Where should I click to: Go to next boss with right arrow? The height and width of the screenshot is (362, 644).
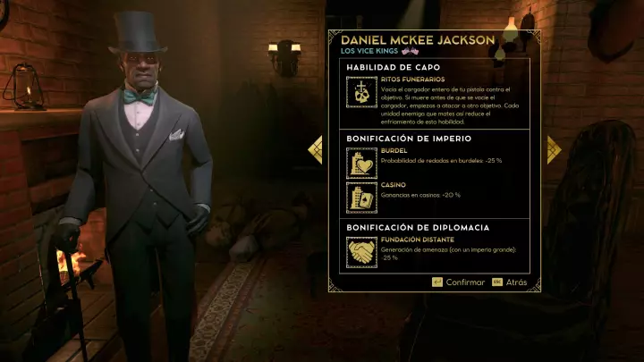554,150
